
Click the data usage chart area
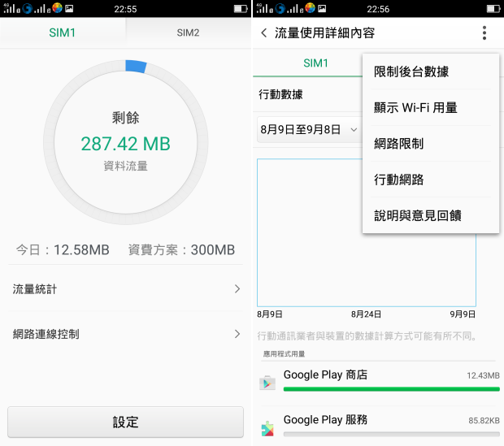tap(367, 232)
